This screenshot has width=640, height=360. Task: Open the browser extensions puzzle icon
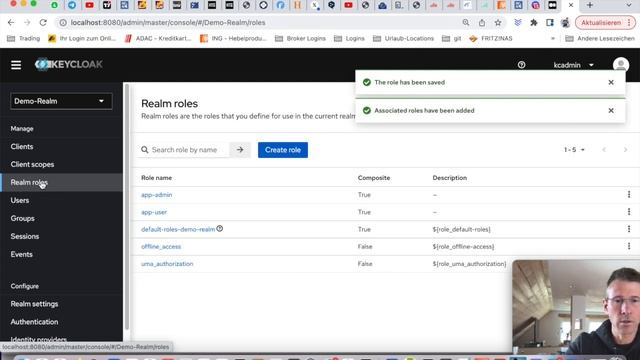[533, 23]
